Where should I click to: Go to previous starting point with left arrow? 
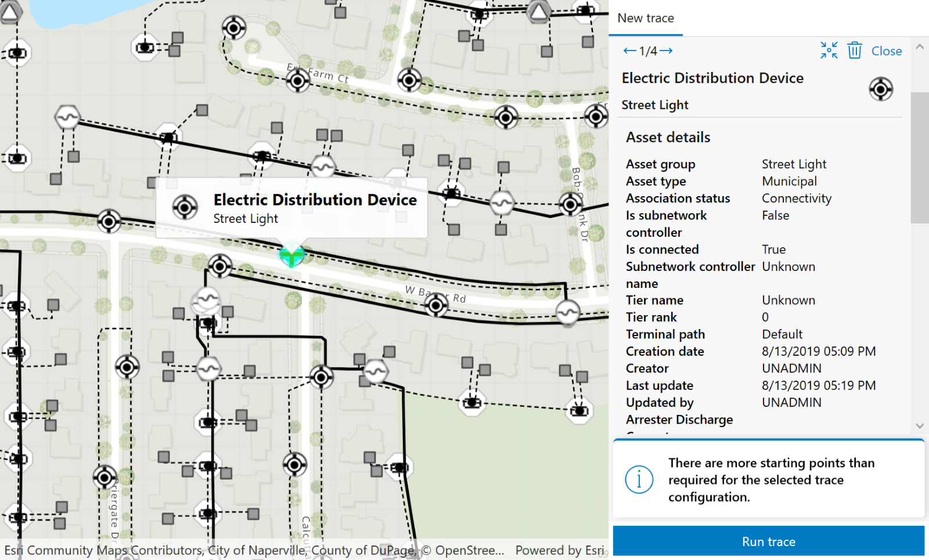tap(629, 50)
